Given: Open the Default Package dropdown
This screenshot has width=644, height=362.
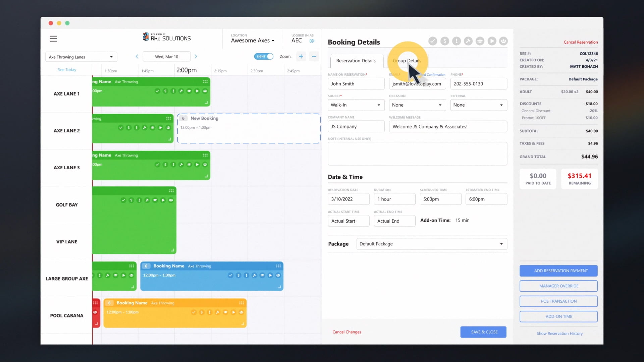Looking at the screenshot, I should [x=431, y=244].
